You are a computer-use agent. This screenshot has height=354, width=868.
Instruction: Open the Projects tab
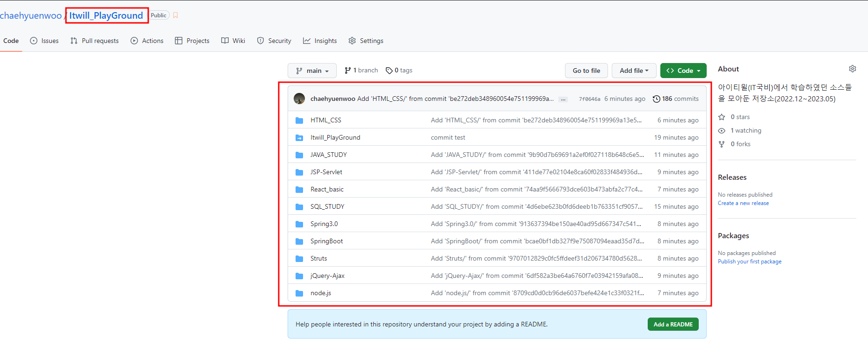[x=192, y=41]
